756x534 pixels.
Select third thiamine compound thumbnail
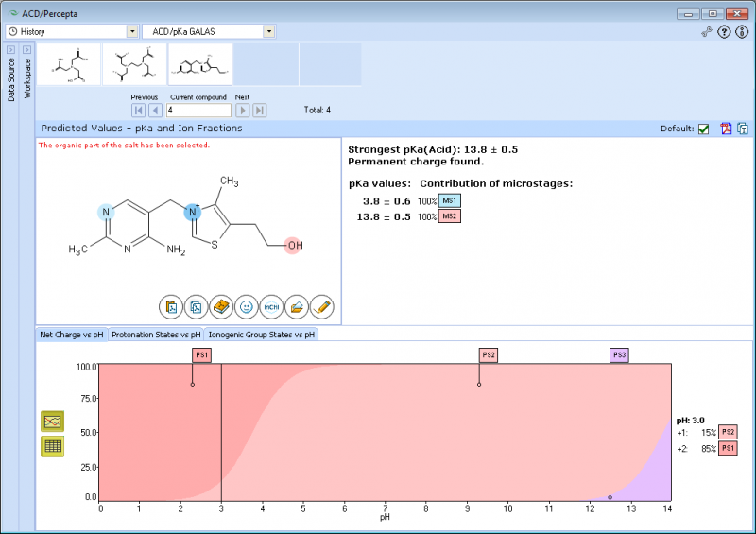[x=200, y=64]
